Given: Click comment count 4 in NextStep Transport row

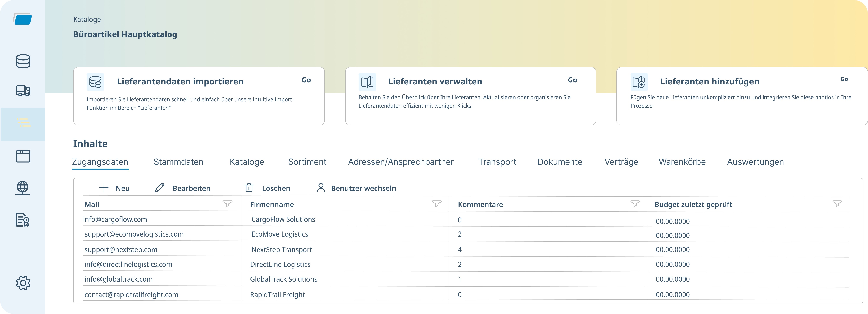Looking at the screenshot, I should tap(460, 250).
